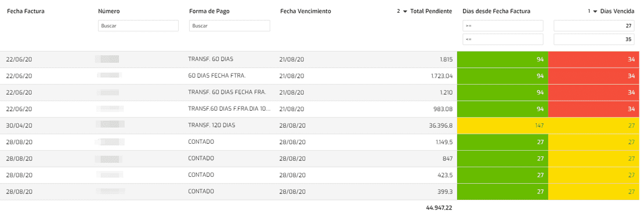This screenshot has width=644, height=219.
Task: Sort by Fecha Vencimiento column header
Action: click(x=306, y=12)
